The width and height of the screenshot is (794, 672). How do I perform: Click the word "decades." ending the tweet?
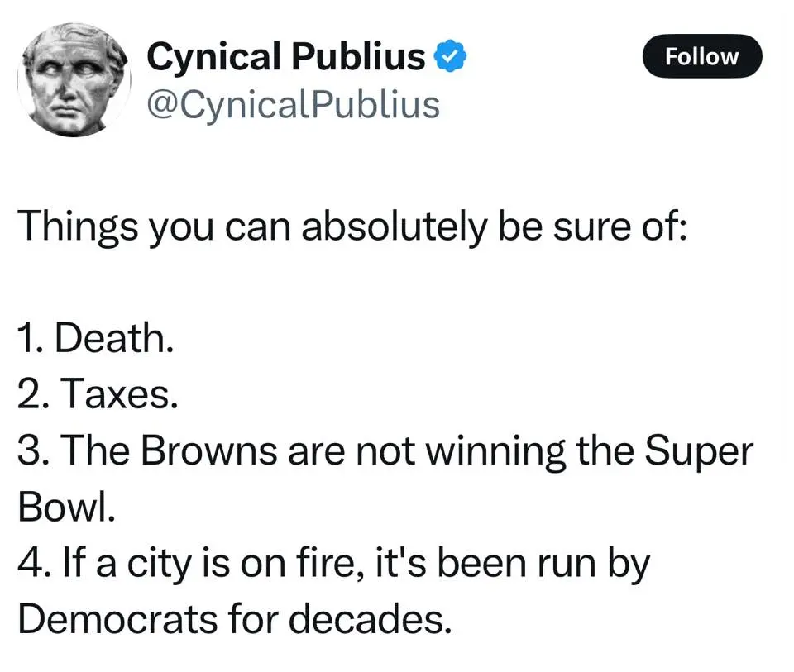[x=384, y=621]
